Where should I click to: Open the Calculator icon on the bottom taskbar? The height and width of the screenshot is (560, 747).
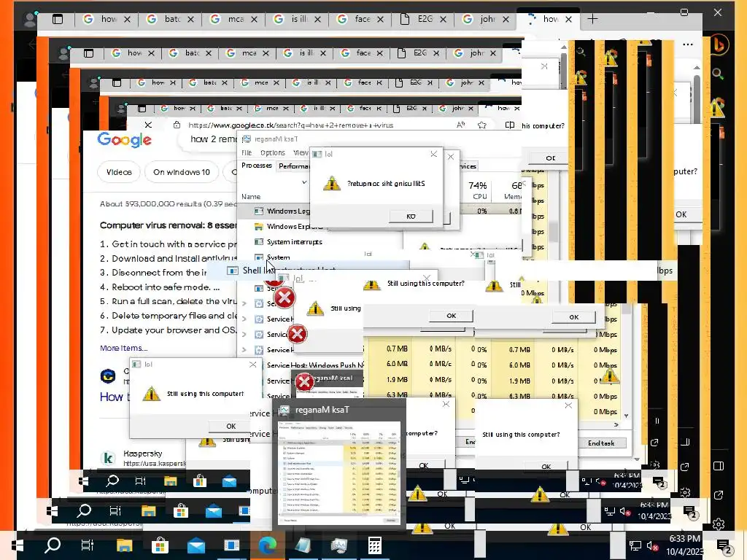[x=374, y=545]
